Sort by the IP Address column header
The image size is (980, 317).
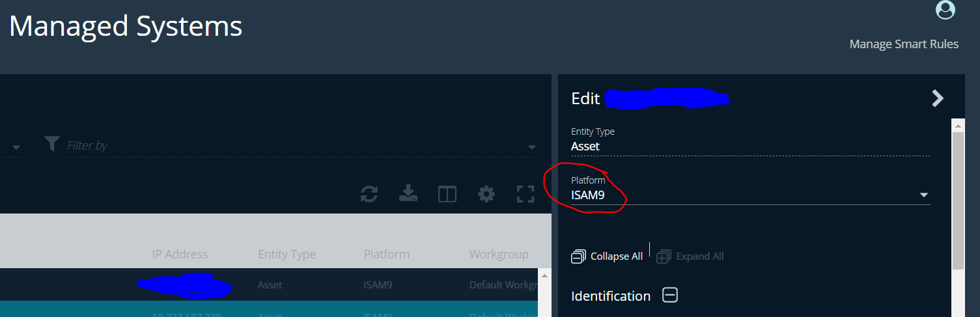pyautogui.click(x=180, y=255)
